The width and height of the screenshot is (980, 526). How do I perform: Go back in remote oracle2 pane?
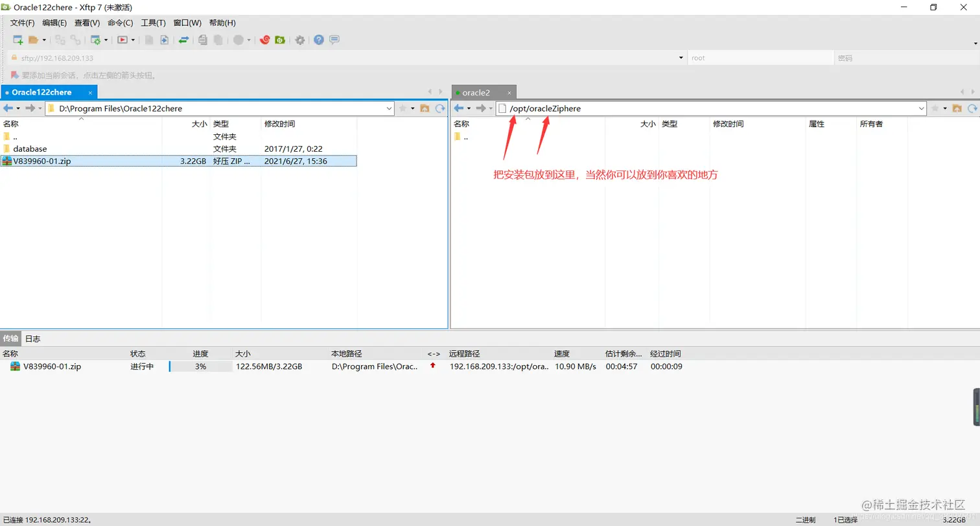[x=459, y=108]
